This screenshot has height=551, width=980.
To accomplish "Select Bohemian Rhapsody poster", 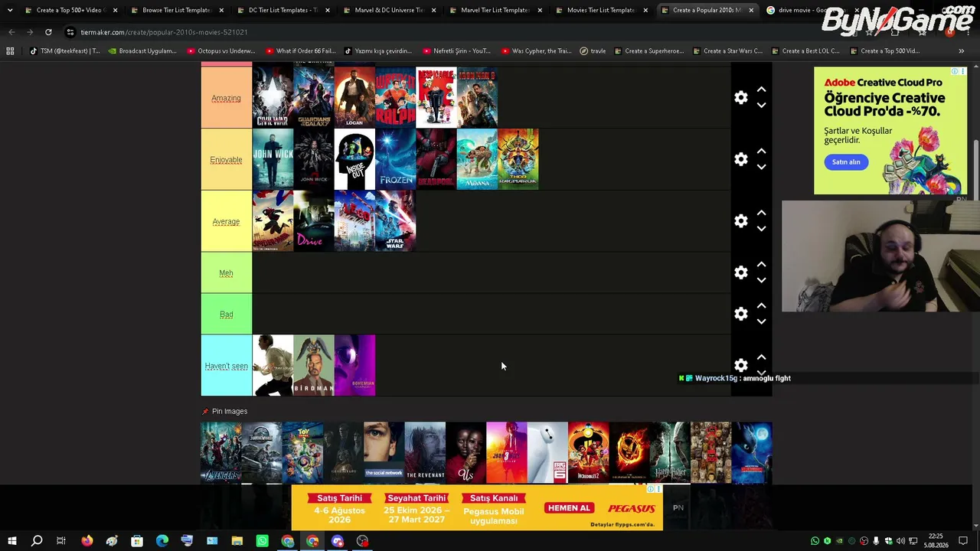I will click(354, 365).
